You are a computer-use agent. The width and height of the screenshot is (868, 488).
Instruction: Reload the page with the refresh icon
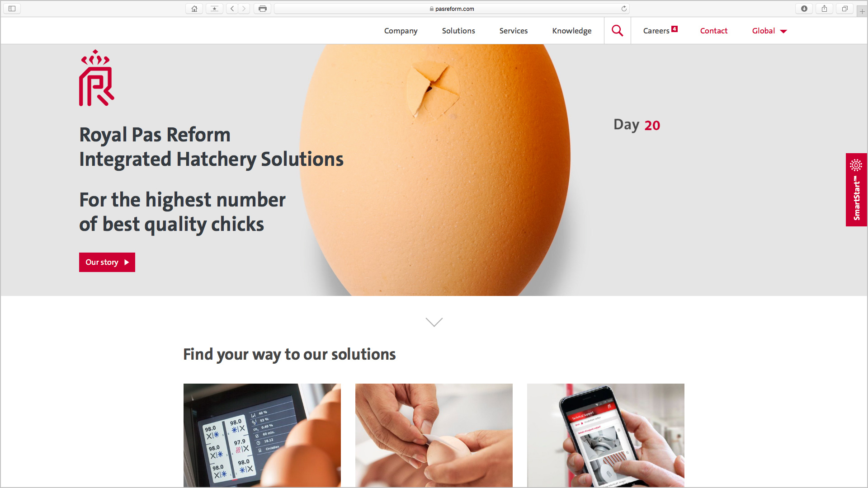coord(624,9)
